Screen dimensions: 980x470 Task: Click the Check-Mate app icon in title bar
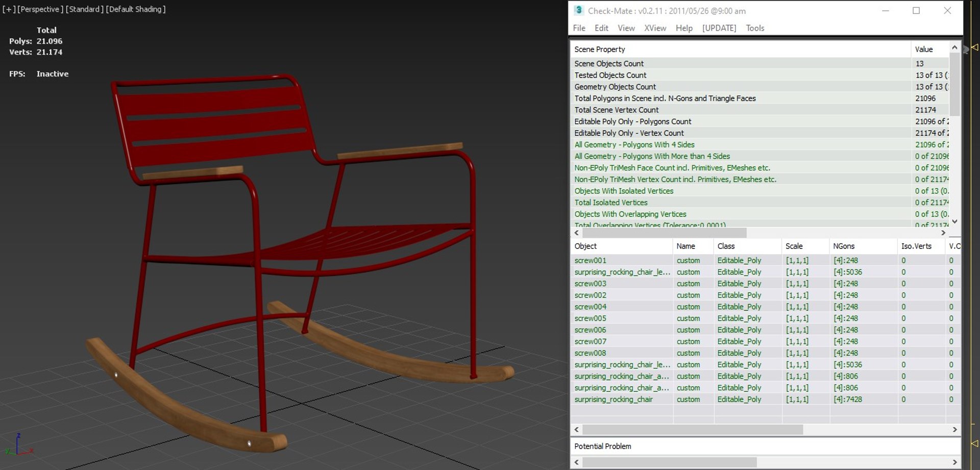tap(578, 10)
